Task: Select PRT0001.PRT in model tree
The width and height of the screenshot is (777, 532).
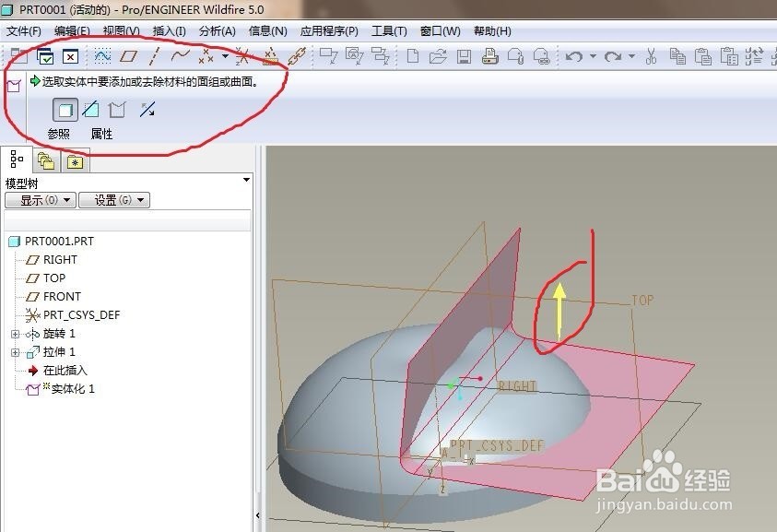Action: click(x=51, y=242)
